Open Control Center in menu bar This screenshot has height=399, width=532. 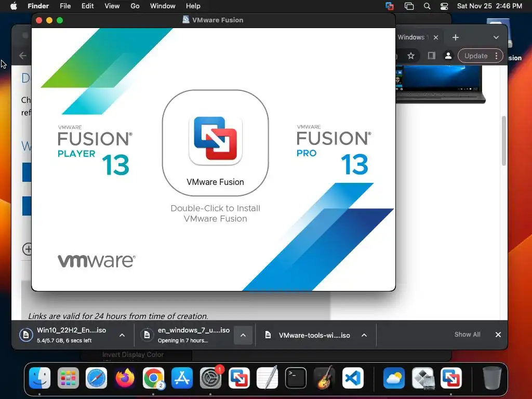(x=444, y=6)
